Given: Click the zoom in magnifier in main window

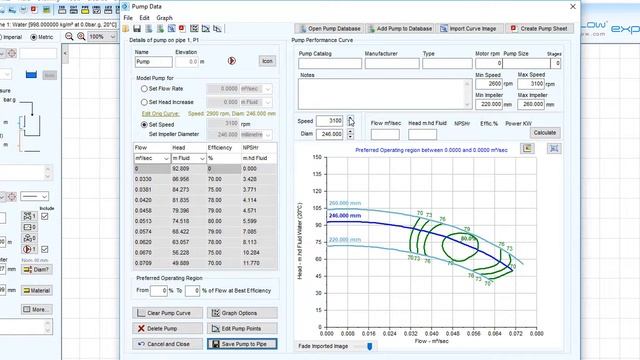Looking at the screenshot, I should tap(81, 36).
